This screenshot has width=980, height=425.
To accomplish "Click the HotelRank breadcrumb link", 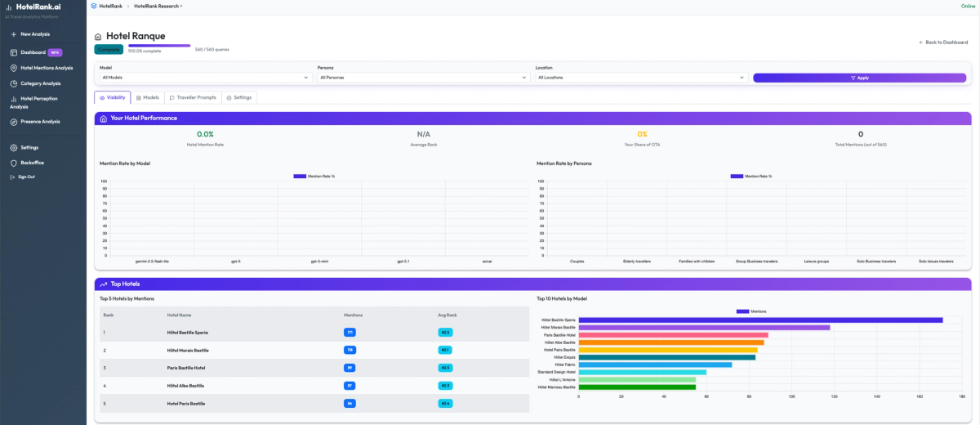I will (x=111, y=6).
